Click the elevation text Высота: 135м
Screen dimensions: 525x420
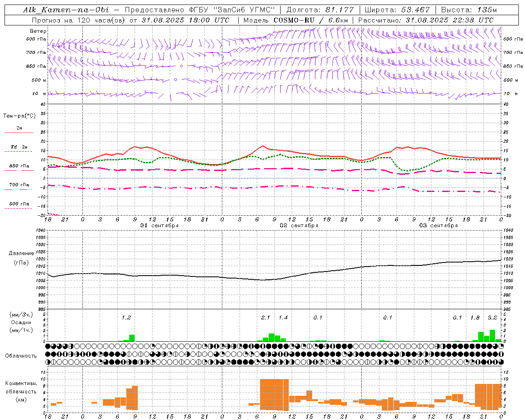pos(469,10)
